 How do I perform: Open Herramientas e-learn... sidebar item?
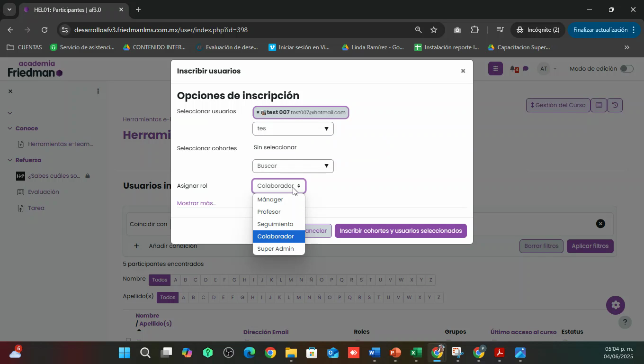[61, 144]
